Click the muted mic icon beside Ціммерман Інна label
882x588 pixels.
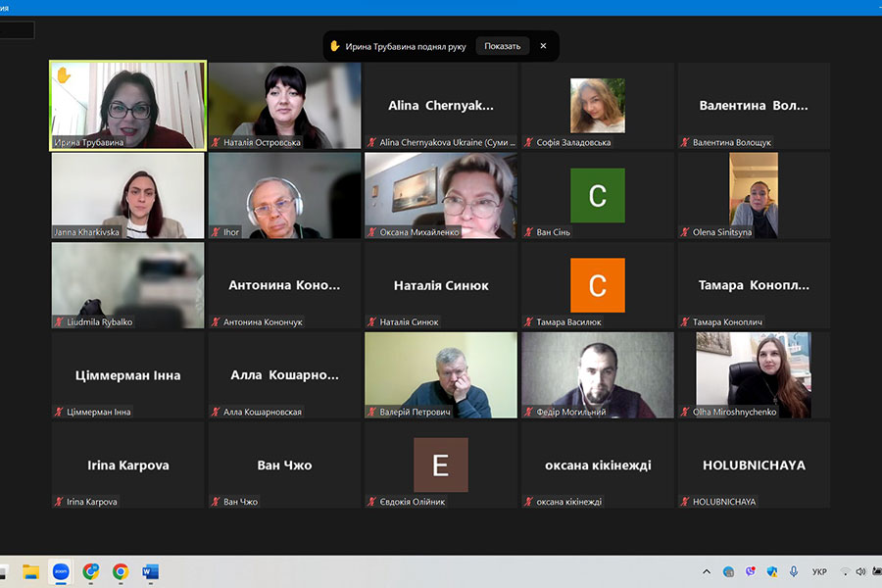pos(59,412)
